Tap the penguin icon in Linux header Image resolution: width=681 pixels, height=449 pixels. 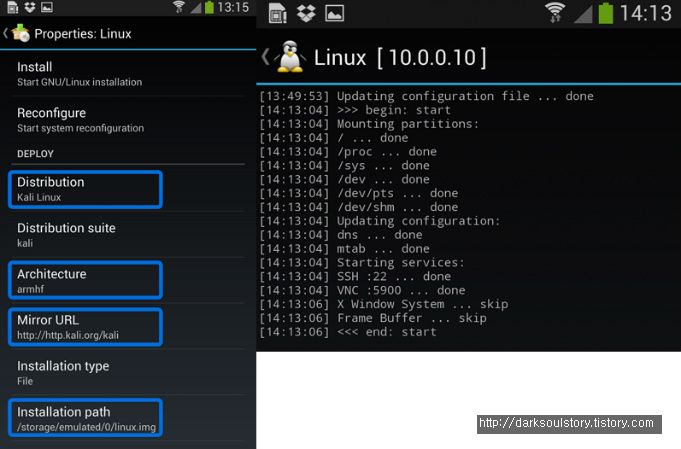click(x=290, y=56)
